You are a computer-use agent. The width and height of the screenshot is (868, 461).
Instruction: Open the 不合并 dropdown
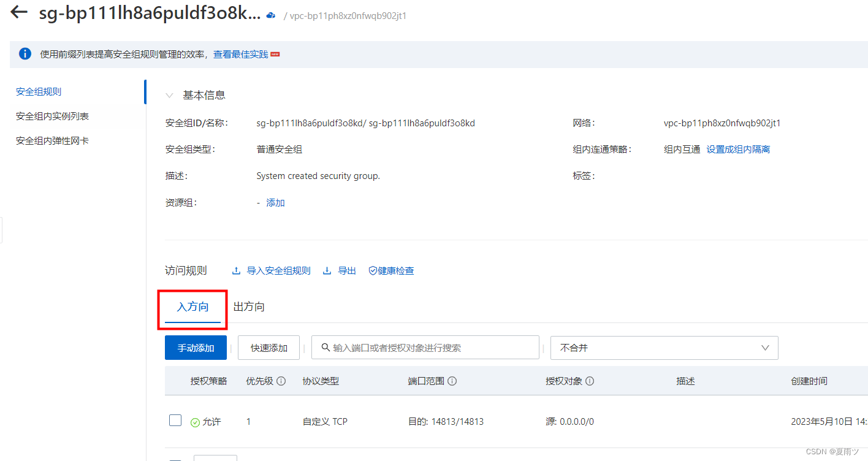(x=664, y=348)
